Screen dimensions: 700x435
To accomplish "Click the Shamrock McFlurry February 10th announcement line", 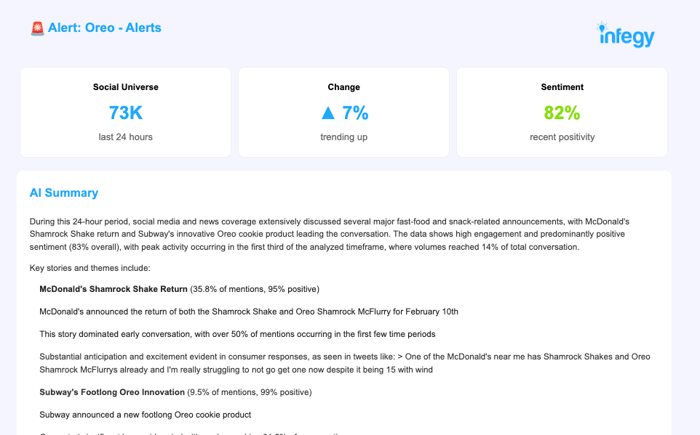I will click(x=248, y=311).
